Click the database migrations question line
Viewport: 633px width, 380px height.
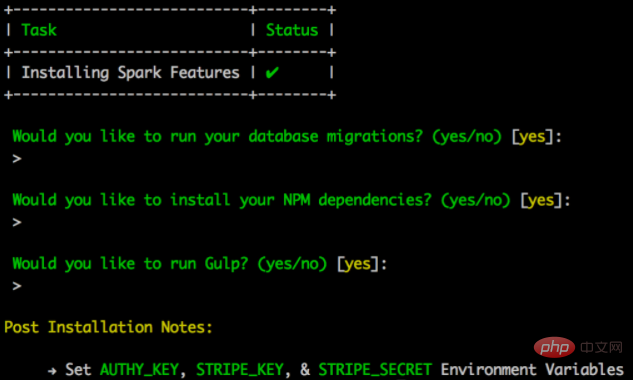[x=287, y=136]
